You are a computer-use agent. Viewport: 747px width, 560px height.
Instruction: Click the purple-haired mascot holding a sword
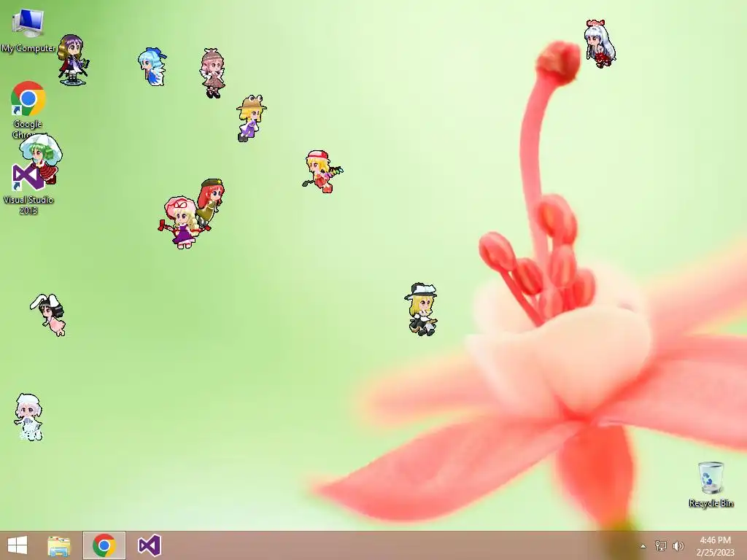coord(72,60)
